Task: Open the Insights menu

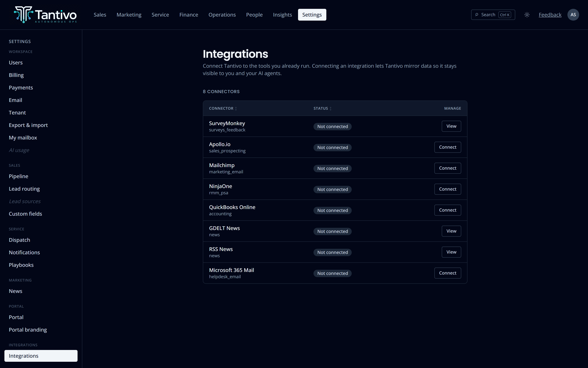Action: coord(282,15)
